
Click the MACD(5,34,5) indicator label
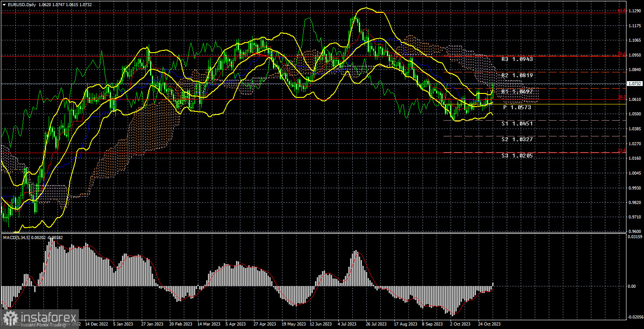[17, 237]
